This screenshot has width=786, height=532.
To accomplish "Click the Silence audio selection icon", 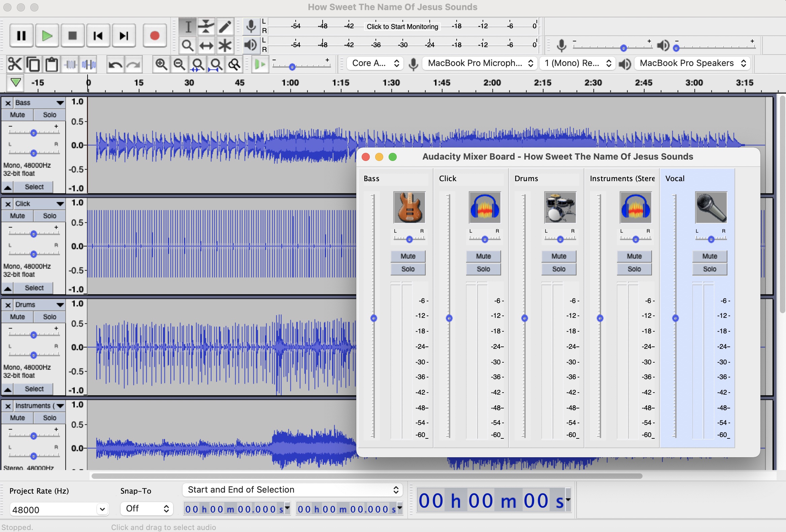I will (x=89, y=64).
